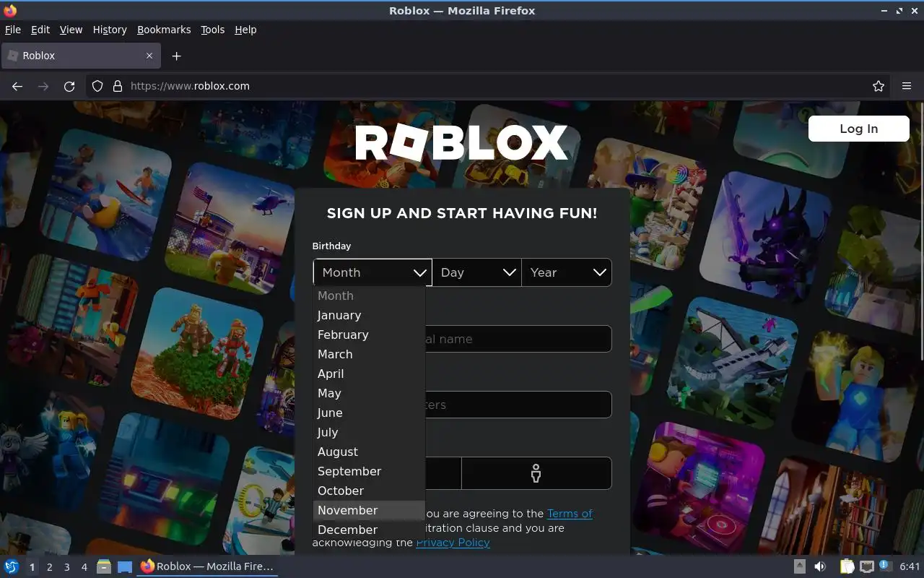Viewport: 924px width, 578px height.
Task: Bookmark this page with the star icon
Action: [879, 86]
